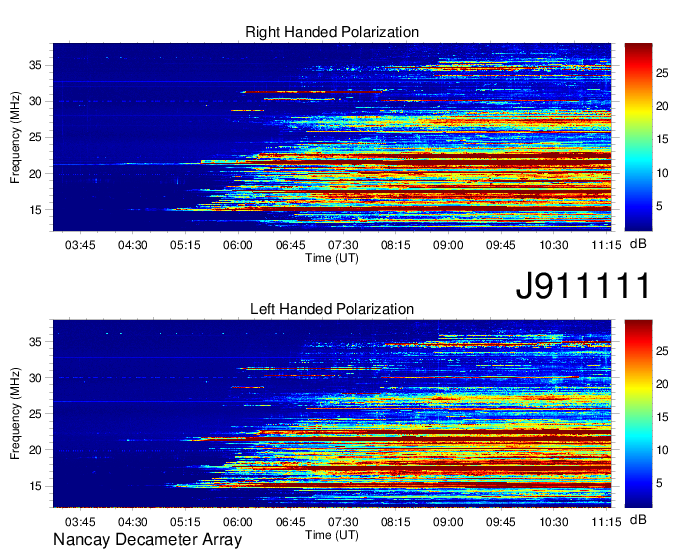Click 15 value on Left Handed color bar

point(662,417)
